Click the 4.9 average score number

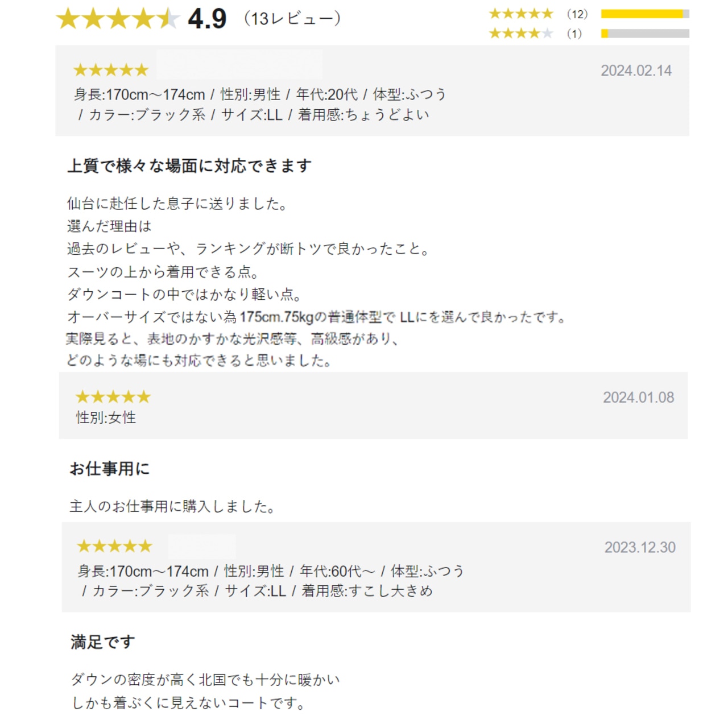[207, 19]
